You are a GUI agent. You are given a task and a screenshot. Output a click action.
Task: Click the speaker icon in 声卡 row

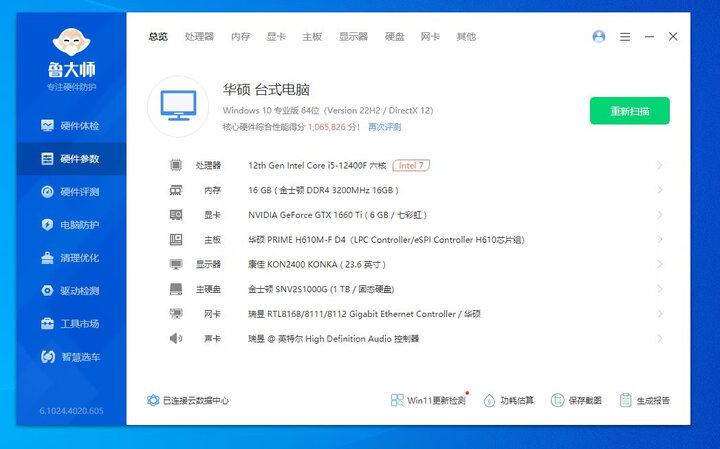pos(176,339)
